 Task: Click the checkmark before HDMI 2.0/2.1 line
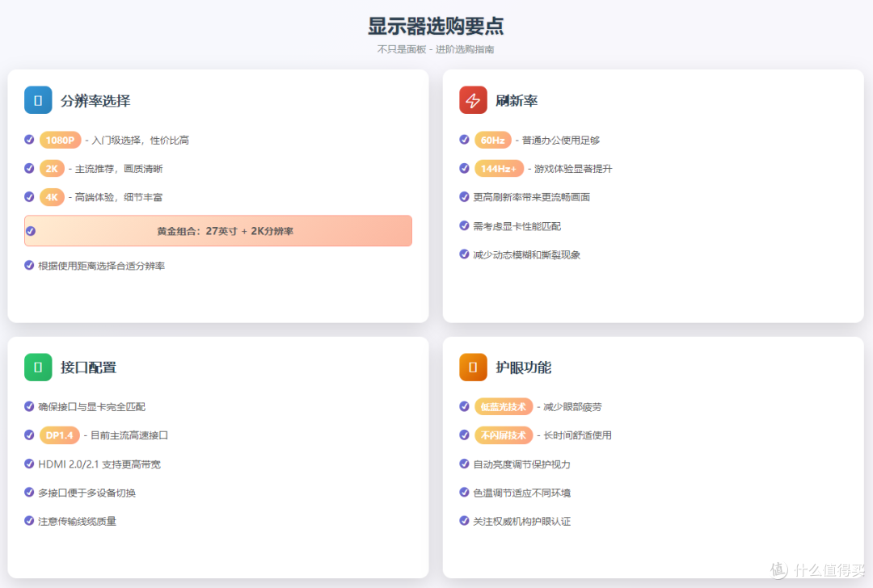click(30, 464)
